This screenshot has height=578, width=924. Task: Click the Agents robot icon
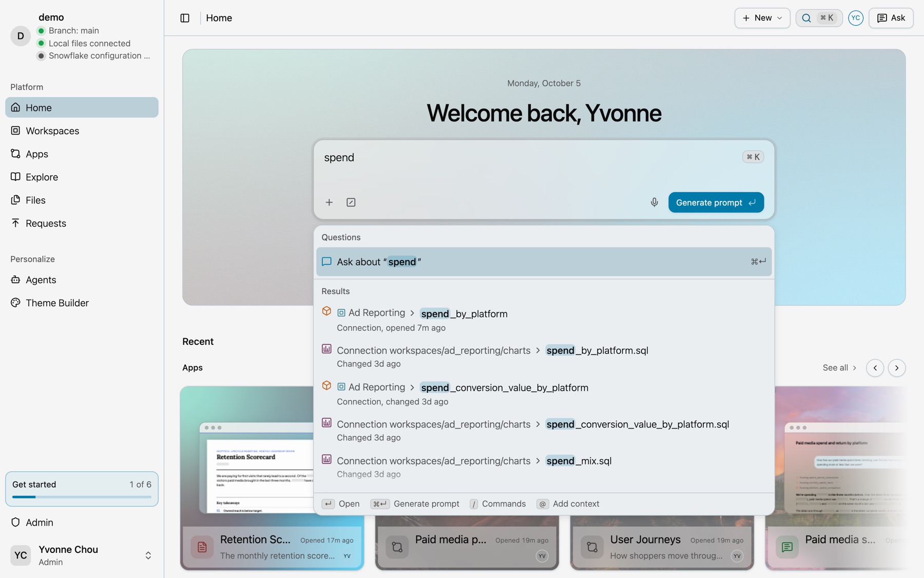15,279
